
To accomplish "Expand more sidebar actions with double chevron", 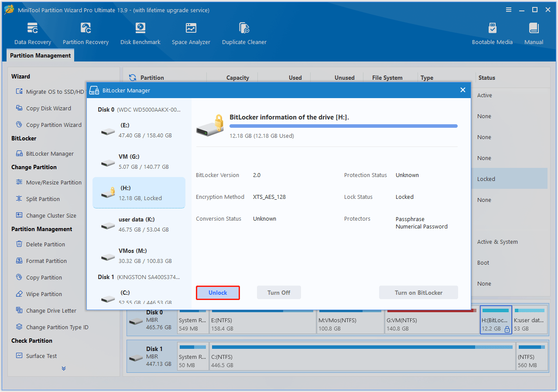I will tap(64, 368).
